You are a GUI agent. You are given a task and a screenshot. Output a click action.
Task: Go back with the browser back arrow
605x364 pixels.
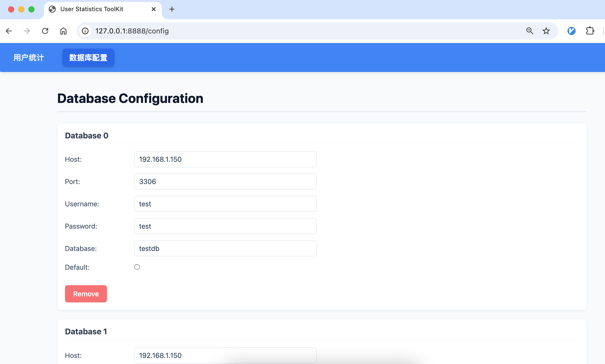[x=9, y=31]
